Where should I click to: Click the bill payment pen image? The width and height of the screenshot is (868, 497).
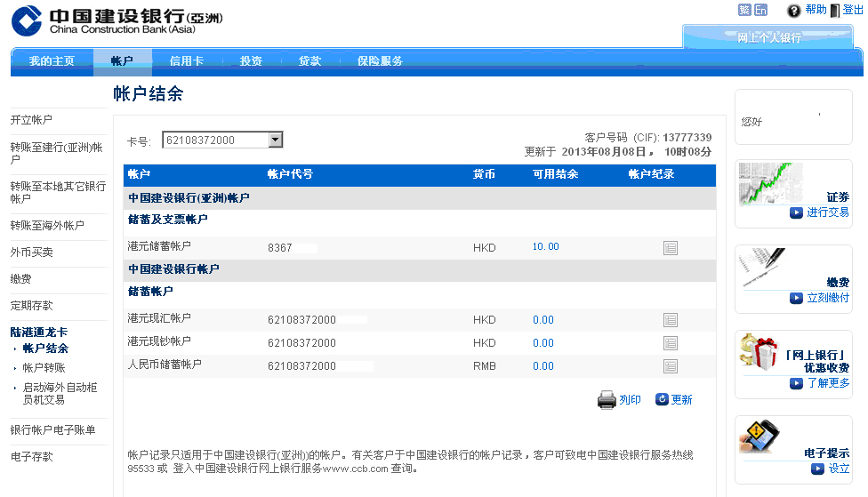coord(763,268)
